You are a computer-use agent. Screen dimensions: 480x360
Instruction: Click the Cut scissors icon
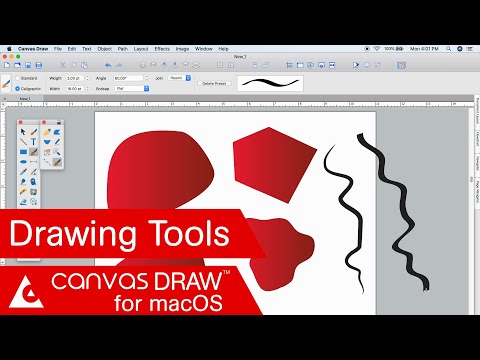click(63, 65)
